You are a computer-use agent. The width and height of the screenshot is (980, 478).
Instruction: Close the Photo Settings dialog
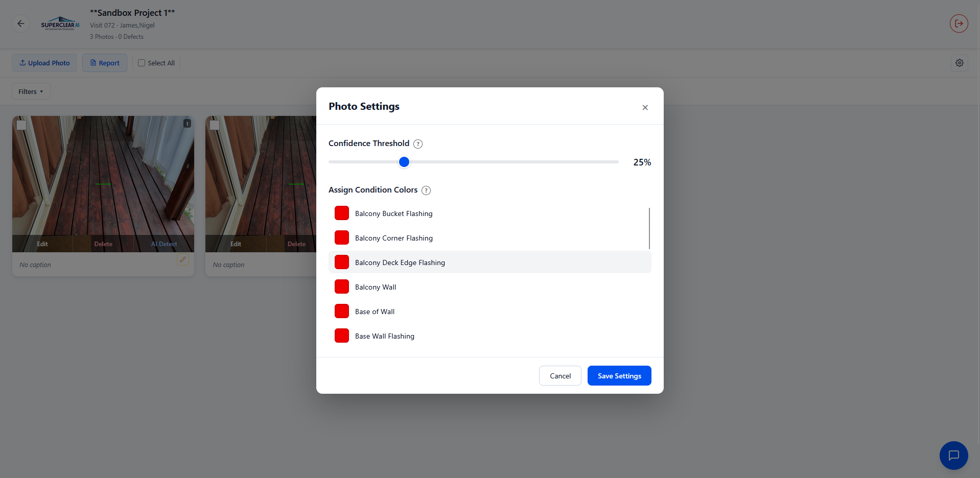pos(645,107)
